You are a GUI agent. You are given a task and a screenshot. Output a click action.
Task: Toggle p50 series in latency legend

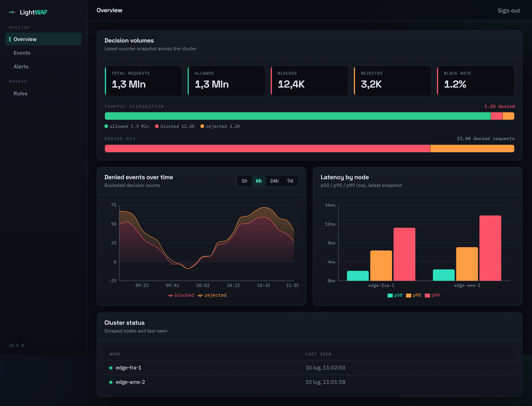click(395, 295)
